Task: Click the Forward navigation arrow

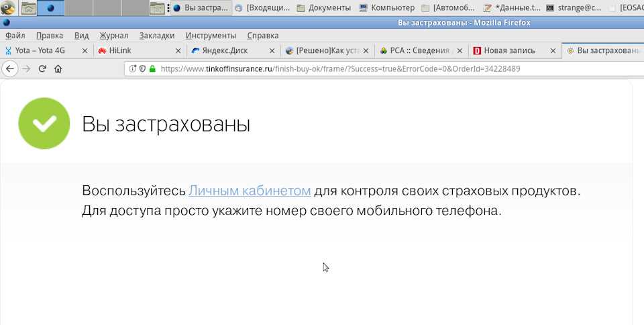Action: (26, 68)
